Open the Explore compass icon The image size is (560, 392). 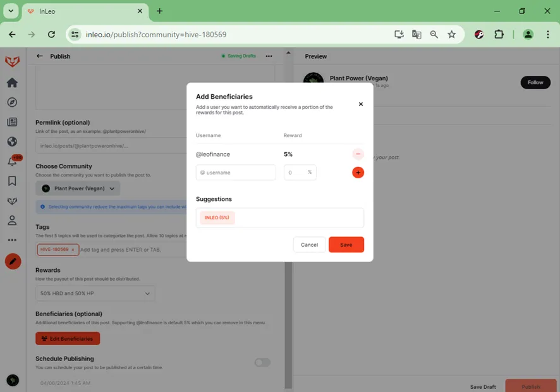pyautogui.click(x=12, y=102)
